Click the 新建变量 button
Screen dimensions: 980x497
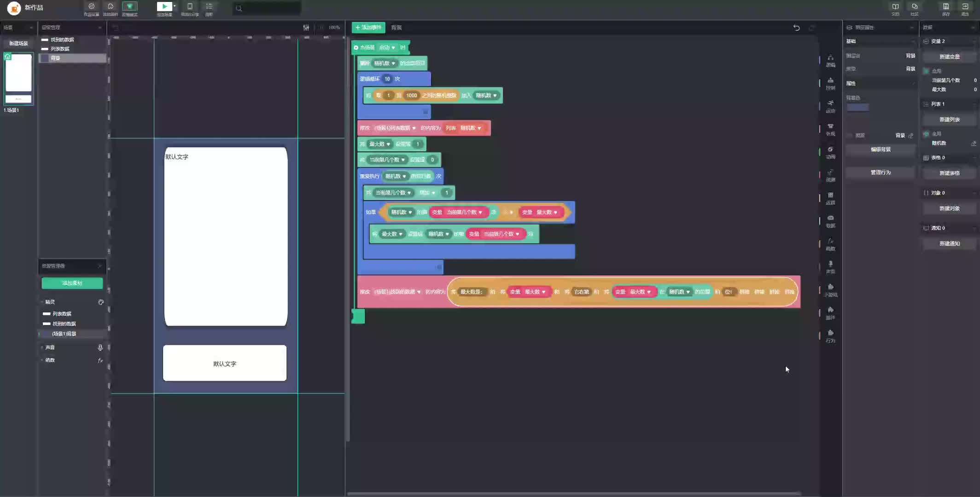(949, 57)
